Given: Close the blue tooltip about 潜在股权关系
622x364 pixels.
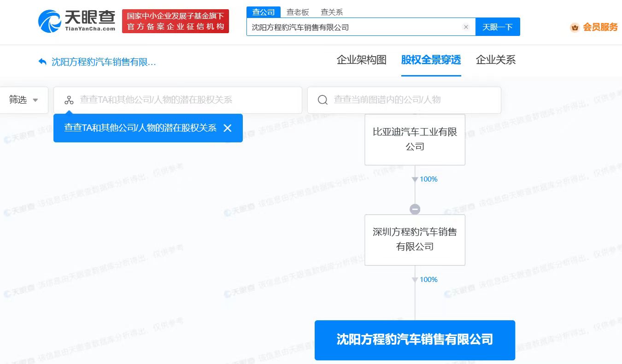Looking at the screenshot, I should [227, 128].
